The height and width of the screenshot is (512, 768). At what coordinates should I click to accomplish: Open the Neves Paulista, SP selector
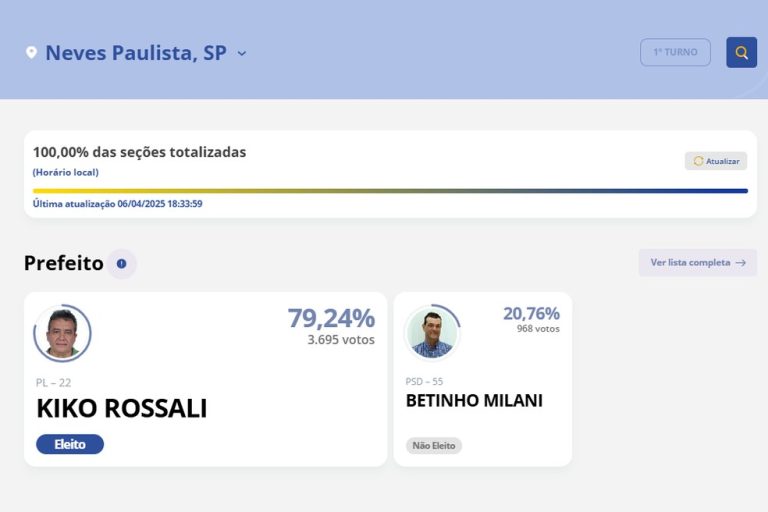136,53
